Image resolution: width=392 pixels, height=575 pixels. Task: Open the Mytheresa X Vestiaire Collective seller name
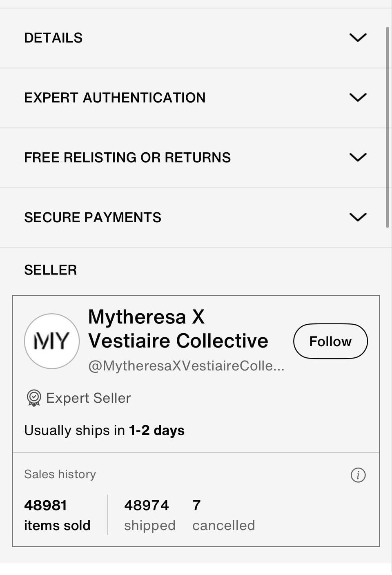[178, 329]
